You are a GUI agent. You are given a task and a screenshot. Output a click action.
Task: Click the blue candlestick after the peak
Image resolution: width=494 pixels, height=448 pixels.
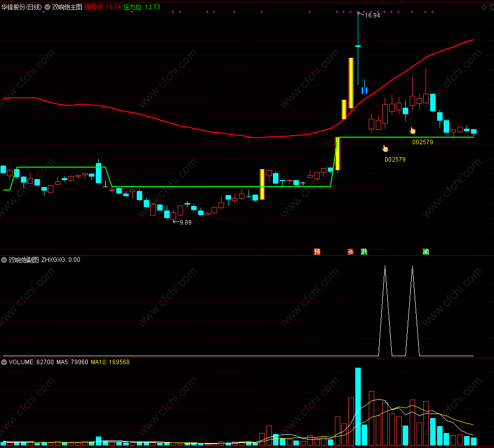[365, 90]
